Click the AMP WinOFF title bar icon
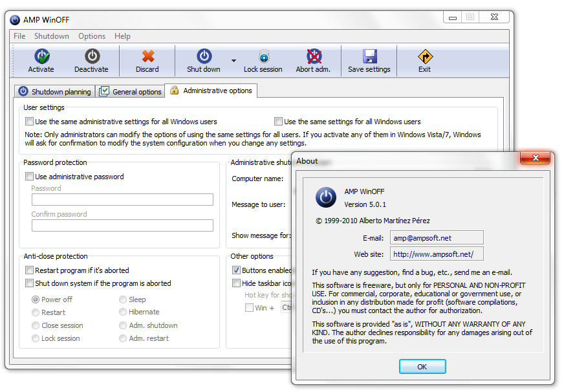 point(15,20)
